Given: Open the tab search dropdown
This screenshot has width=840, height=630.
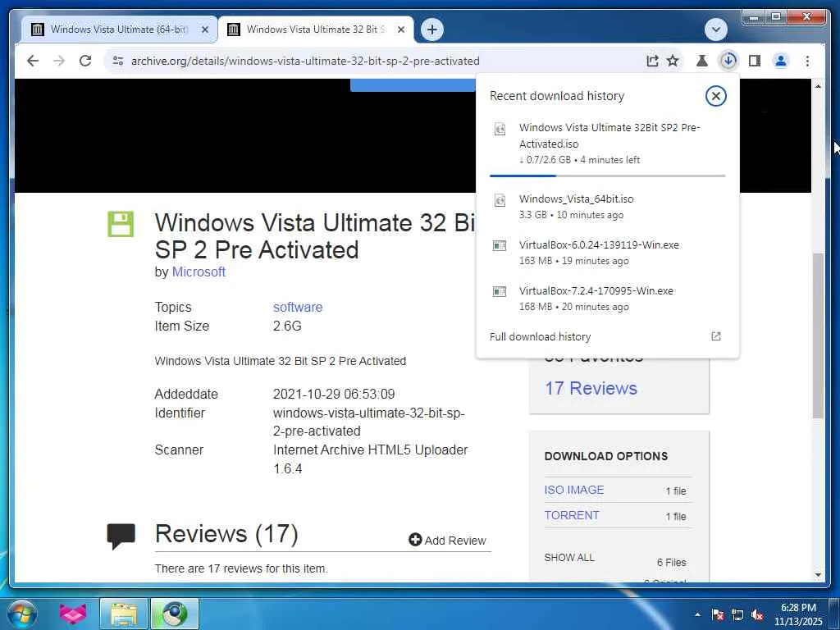Looking at the screenshot, I should 715,30.
